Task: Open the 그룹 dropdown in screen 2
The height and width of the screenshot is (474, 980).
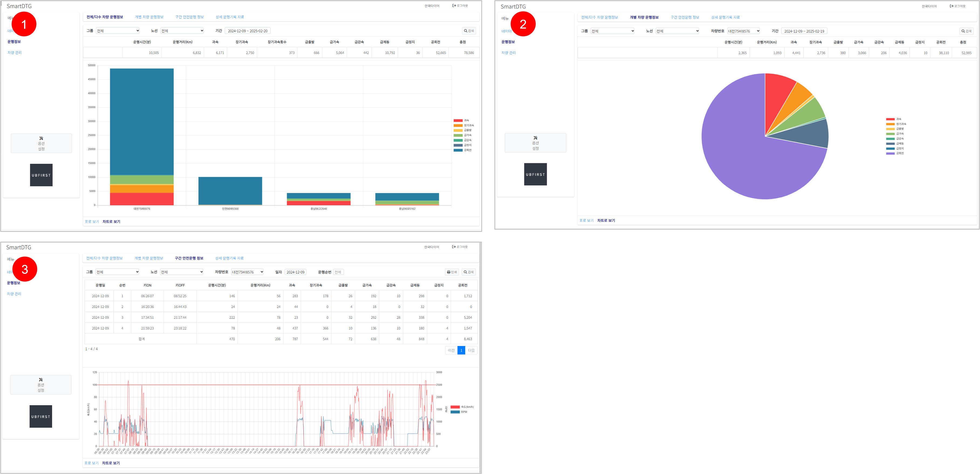Action: click(x=613, y=31)
